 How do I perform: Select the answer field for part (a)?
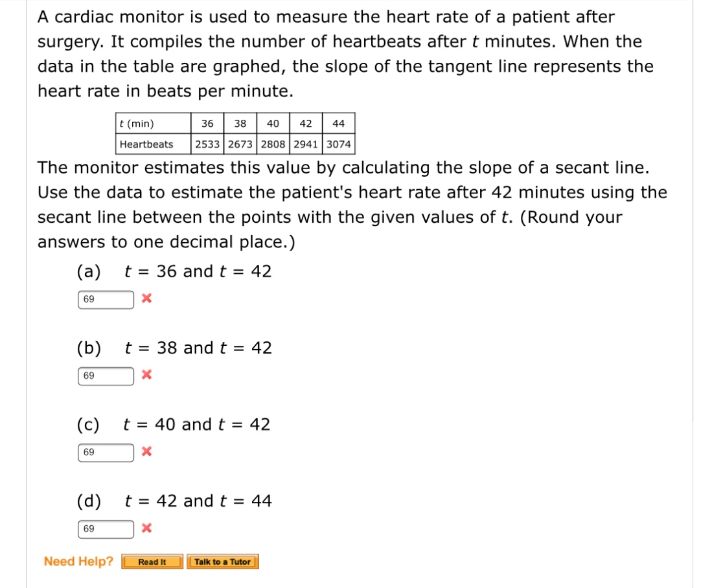105,299
